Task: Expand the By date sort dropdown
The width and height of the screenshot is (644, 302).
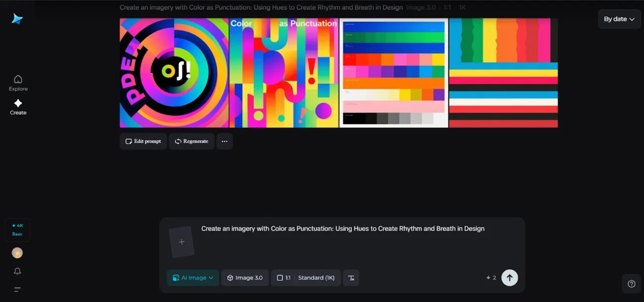Action: [x=619, y=19]
